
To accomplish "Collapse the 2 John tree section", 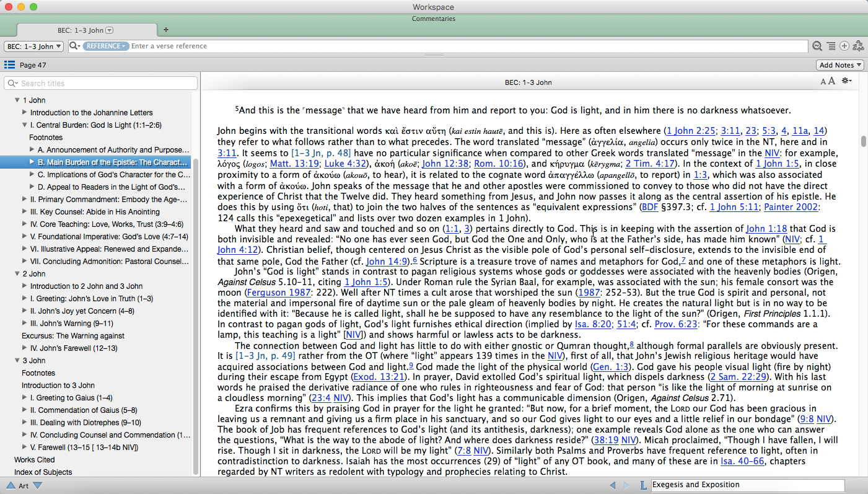I will pyautogui.click(x=17, y=273).
